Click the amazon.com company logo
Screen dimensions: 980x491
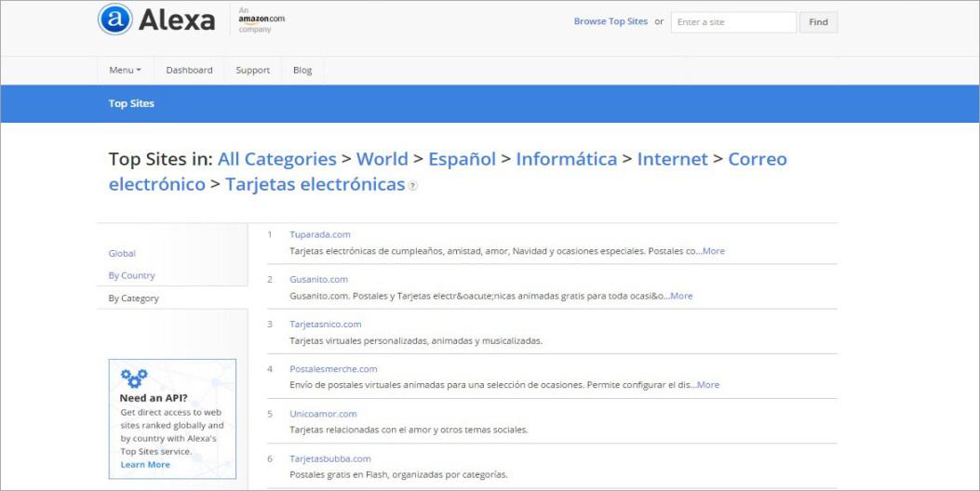click(262, 20)
